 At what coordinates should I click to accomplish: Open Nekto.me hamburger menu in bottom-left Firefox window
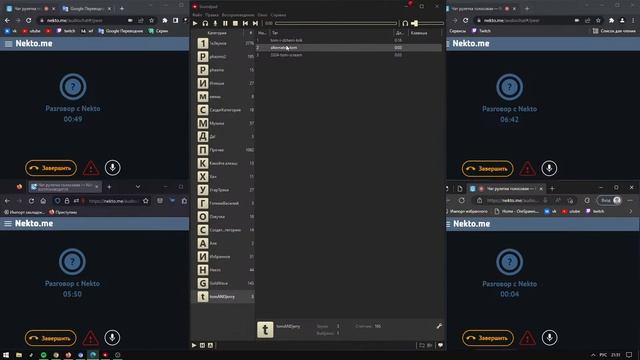pos(8,223)
